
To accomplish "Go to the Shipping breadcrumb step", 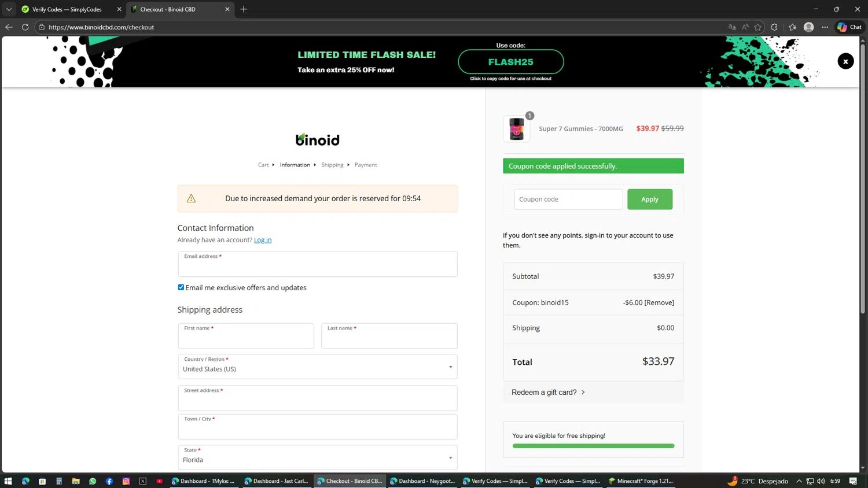I will [332, 165].
